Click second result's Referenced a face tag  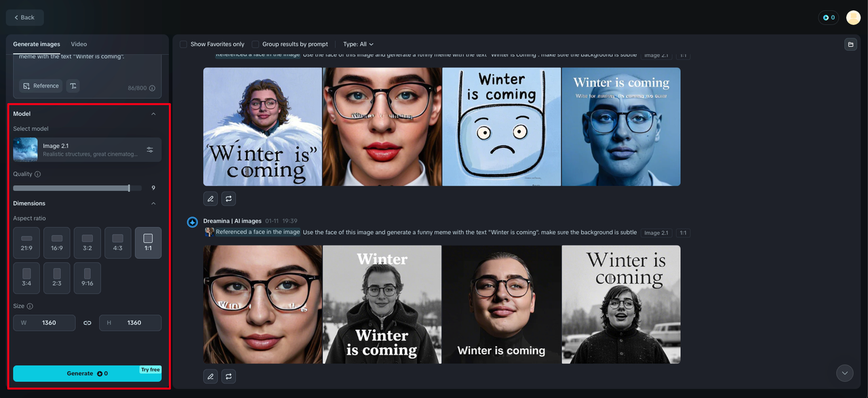tap(257, 232)
